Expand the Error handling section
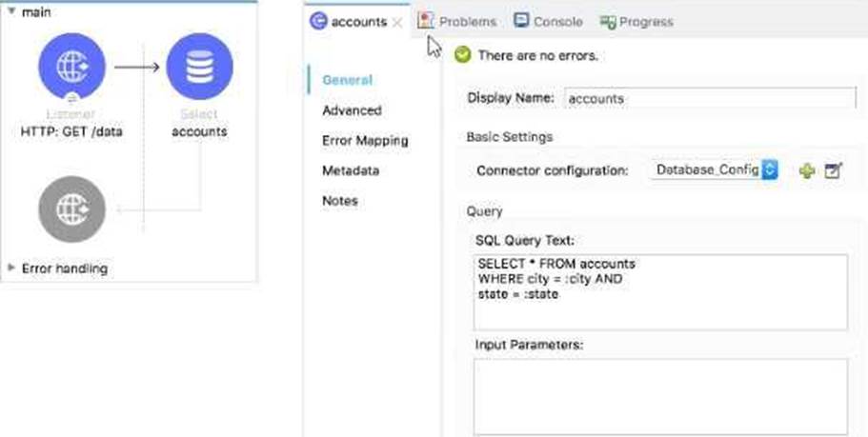868x437 pixels. (10, 268)
